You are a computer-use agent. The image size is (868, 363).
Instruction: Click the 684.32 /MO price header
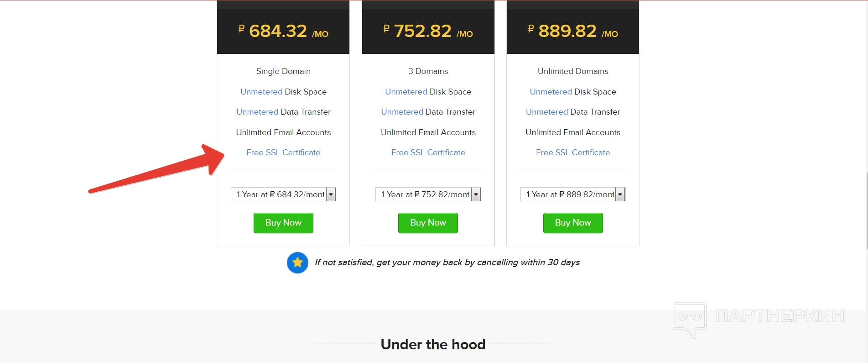[x=283, y=31]
